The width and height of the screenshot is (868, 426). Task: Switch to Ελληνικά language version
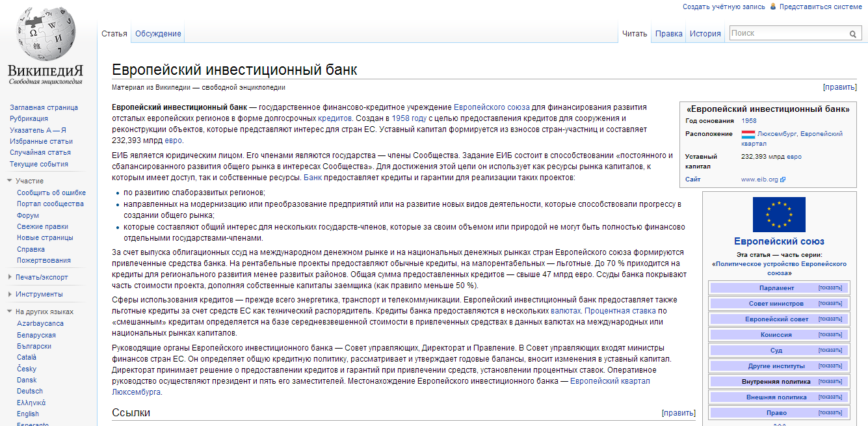pos(31,403)
